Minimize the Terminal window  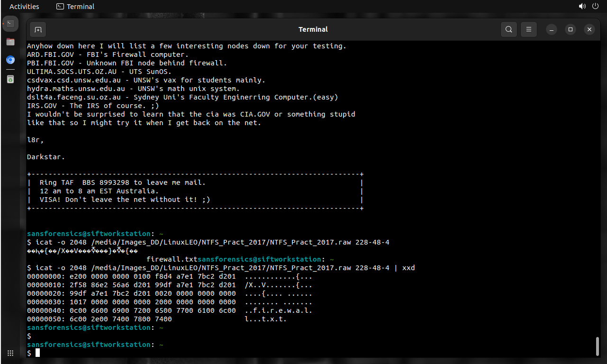[x=552, y=29]
